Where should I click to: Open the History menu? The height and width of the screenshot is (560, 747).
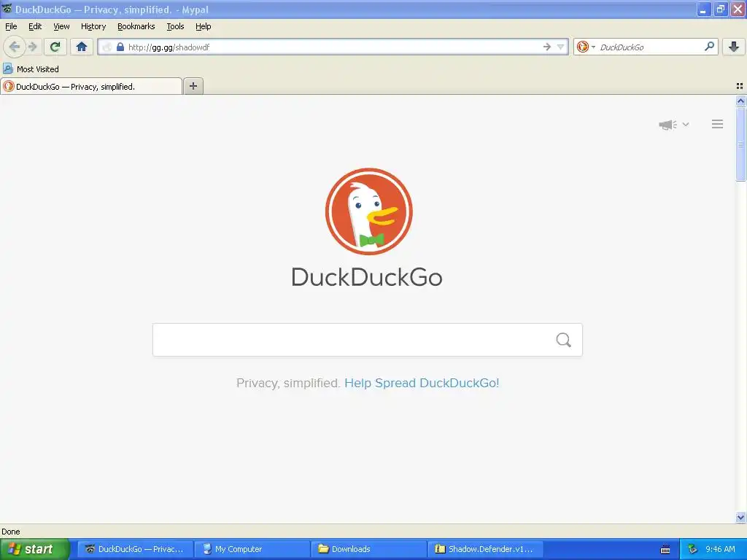click(x=93, y=26)
